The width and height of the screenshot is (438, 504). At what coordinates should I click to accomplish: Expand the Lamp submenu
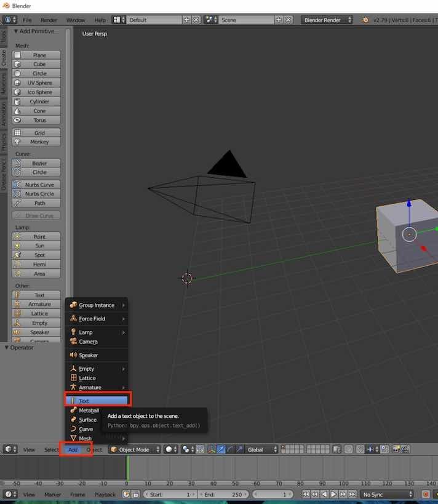tap(97, 332)
